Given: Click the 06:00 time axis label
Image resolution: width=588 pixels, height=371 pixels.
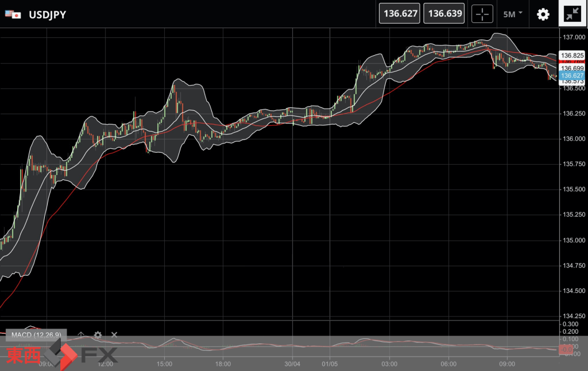Looking at the screenshot, I should click(448, 364).
